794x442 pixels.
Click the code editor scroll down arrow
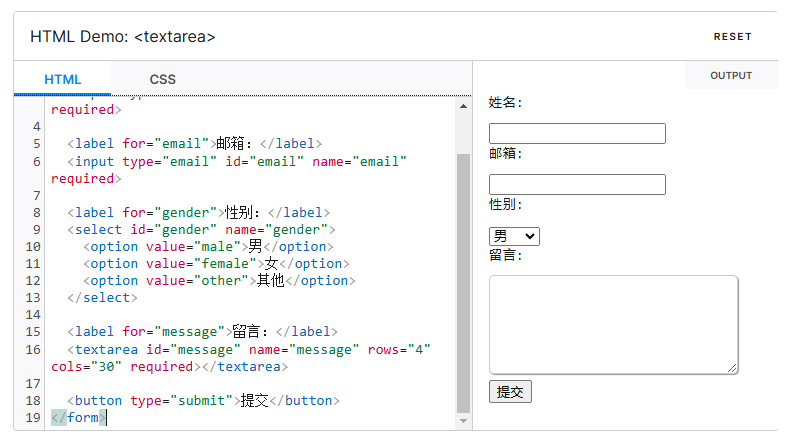[x=462, y=421]
